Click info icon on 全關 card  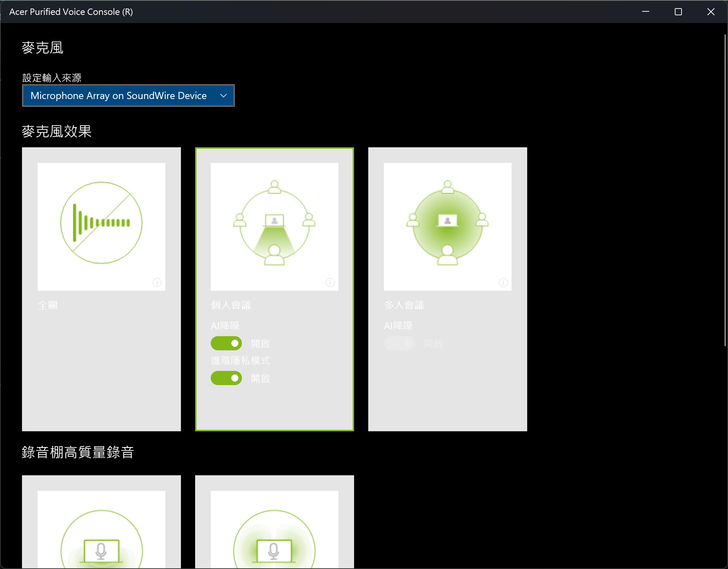pos(157,283)
